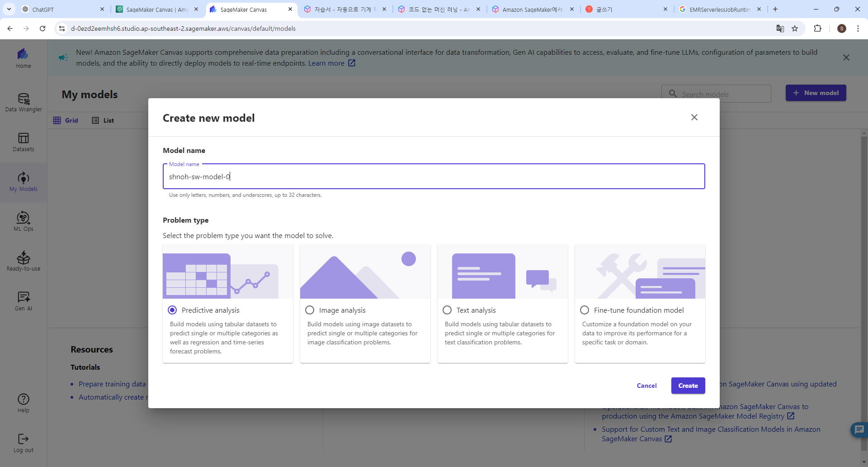Switch to SageMaker Canvas | Amazon tab
The width and height of the screenshot is (868, 467).
pos(156,9)
